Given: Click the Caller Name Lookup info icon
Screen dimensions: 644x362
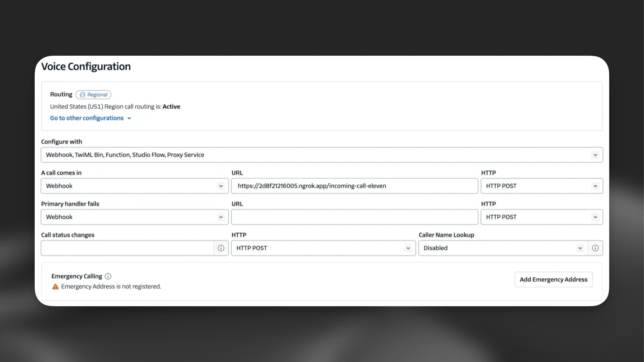Looking at the screenshot, I should (x=595, y=248).
